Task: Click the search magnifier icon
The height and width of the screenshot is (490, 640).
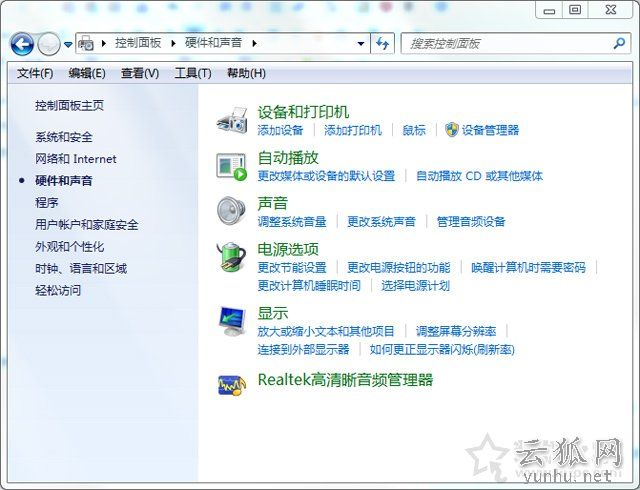Action: (619, 43)
